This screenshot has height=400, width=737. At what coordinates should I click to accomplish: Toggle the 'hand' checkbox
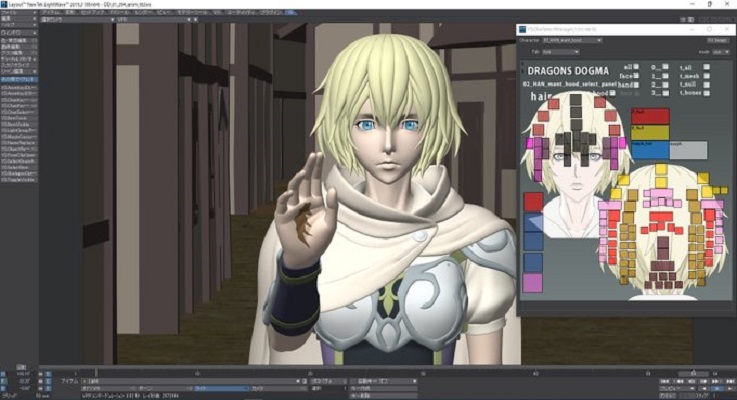[x=636, y=85]
